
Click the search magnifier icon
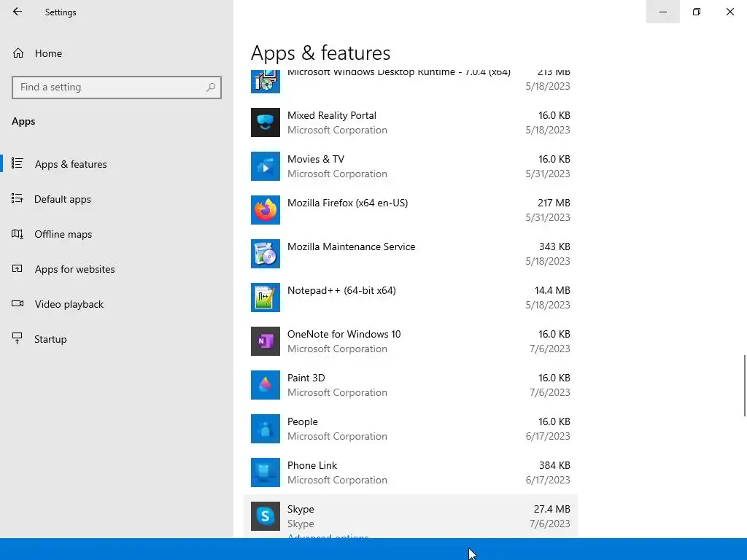point(211,87)
